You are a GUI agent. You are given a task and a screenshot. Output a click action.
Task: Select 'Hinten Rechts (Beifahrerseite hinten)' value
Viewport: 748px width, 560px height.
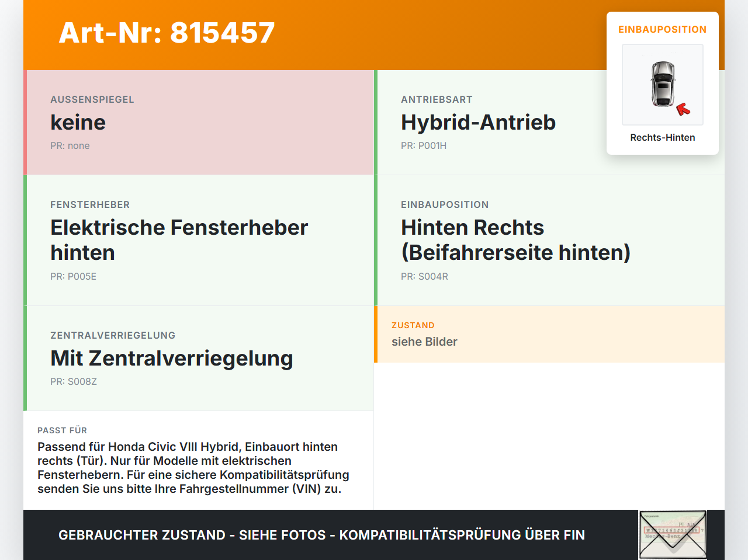pyautogui.click(x=516, y=240)
